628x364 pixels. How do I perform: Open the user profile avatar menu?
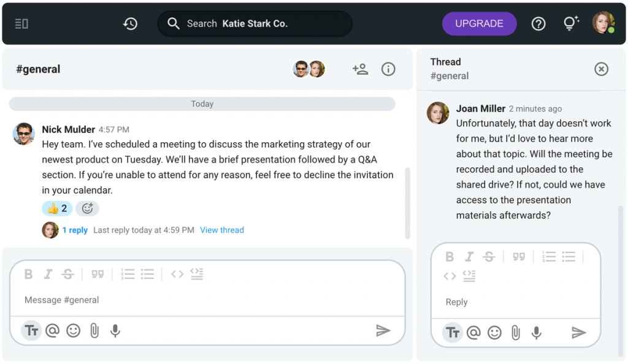tap(603, 23)
